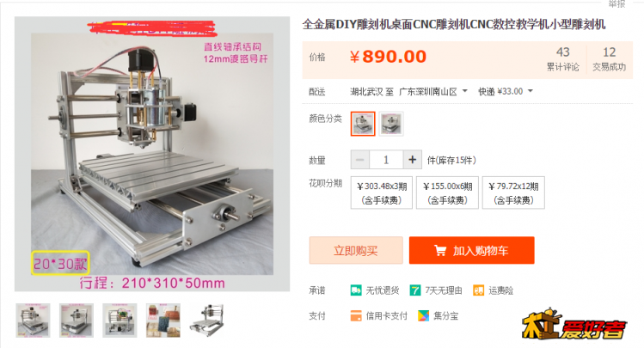Image resolution: width=644 pixels, height=348 pixels.
Task: Click the 举报 report link
Action: pyautogui.click(x=616, y=4)
